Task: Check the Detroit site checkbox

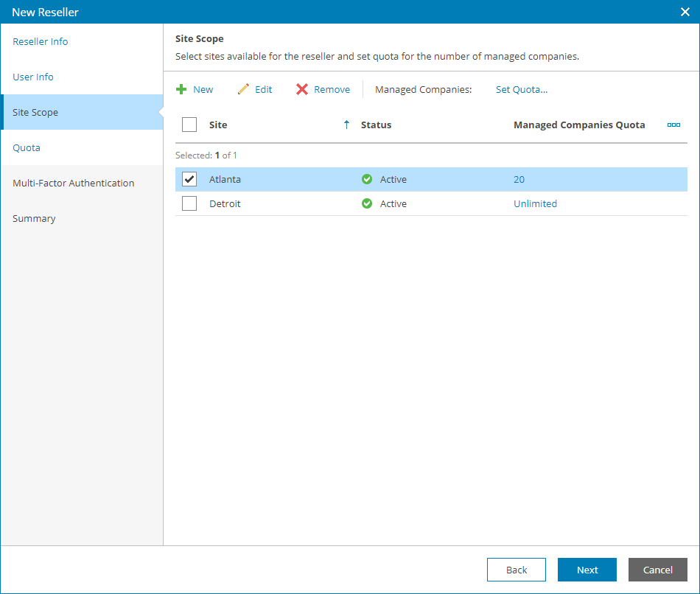Action: coord(189,204)
